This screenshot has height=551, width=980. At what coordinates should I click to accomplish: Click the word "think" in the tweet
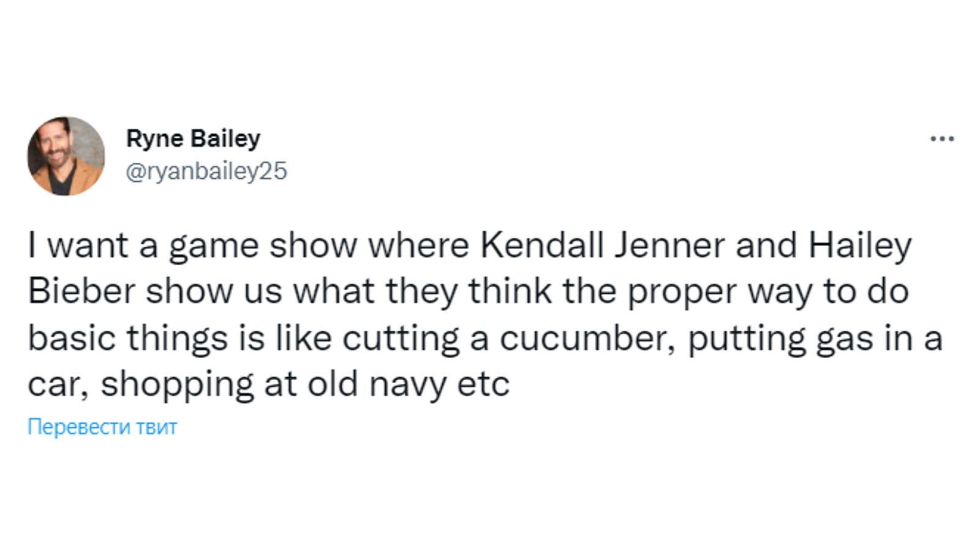(x=510, y=291)
